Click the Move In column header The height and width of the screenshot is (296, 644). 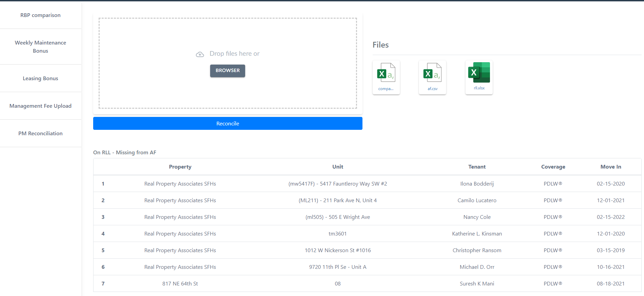[610, 167]
